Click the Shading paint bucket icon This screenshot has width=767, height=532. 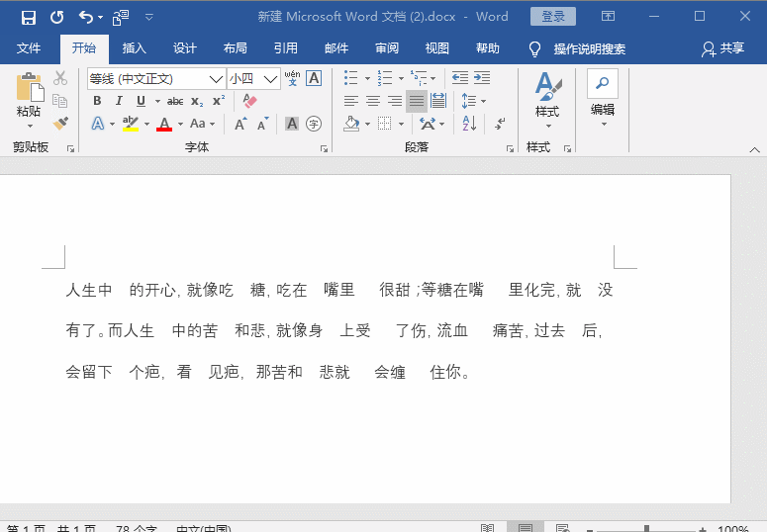[x=351, y=124]
